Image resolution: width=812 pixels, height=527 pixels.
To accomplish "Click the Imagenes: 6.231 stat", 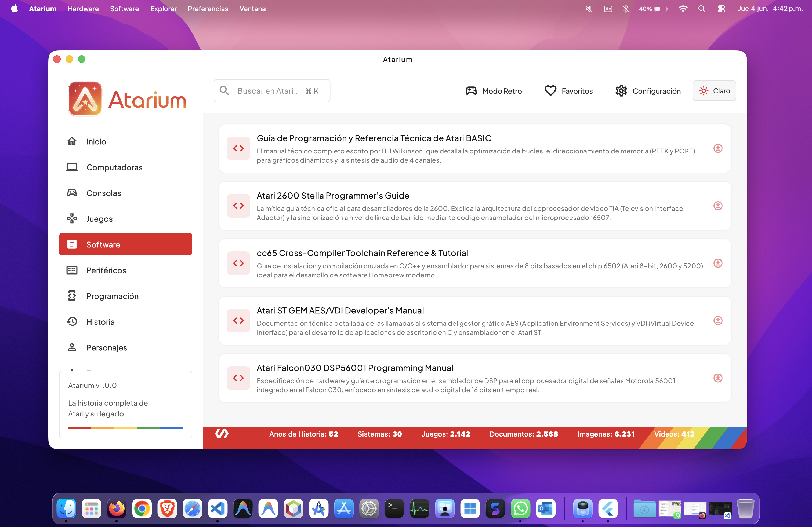I will tap(606, 434).
